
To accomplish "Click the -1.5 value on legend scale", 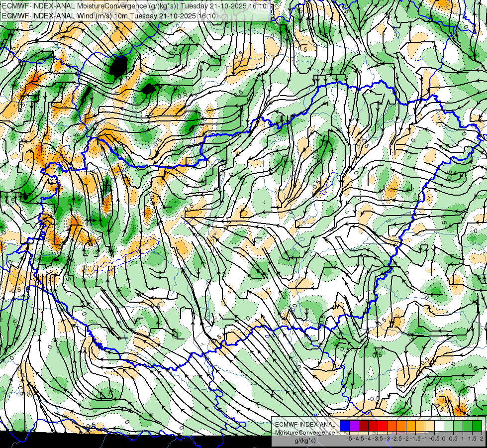I will pos(415,439).
